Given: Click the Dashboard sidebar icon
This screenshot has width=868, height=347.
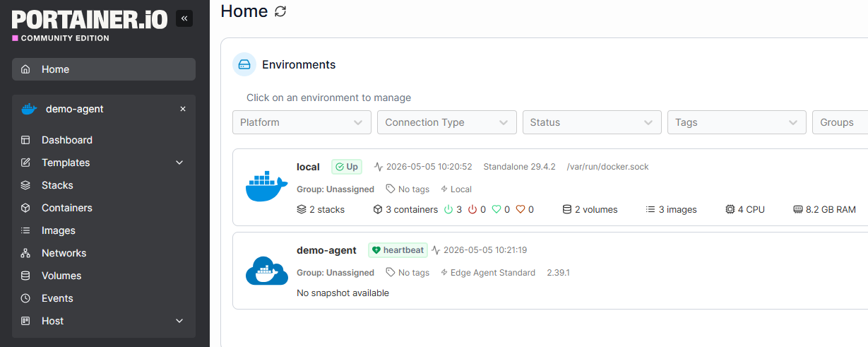Looking at the screenshot, I should (x=25, y=140).
